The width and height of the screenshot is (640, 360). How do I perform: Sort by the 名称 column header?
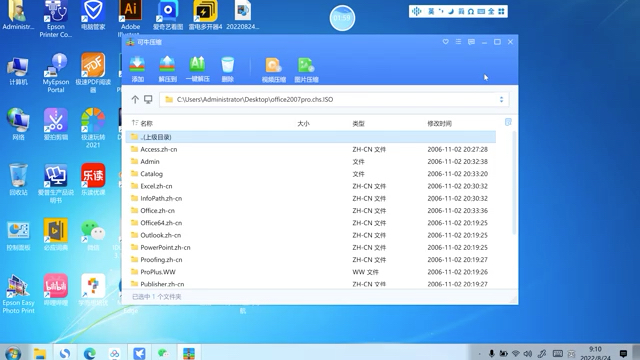[x=147, y=123]
